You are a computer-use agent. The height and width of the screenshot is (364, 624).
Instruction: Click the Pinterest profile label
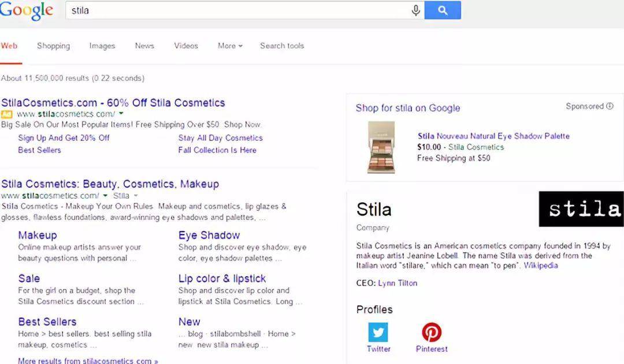click(x=432, y=349)
